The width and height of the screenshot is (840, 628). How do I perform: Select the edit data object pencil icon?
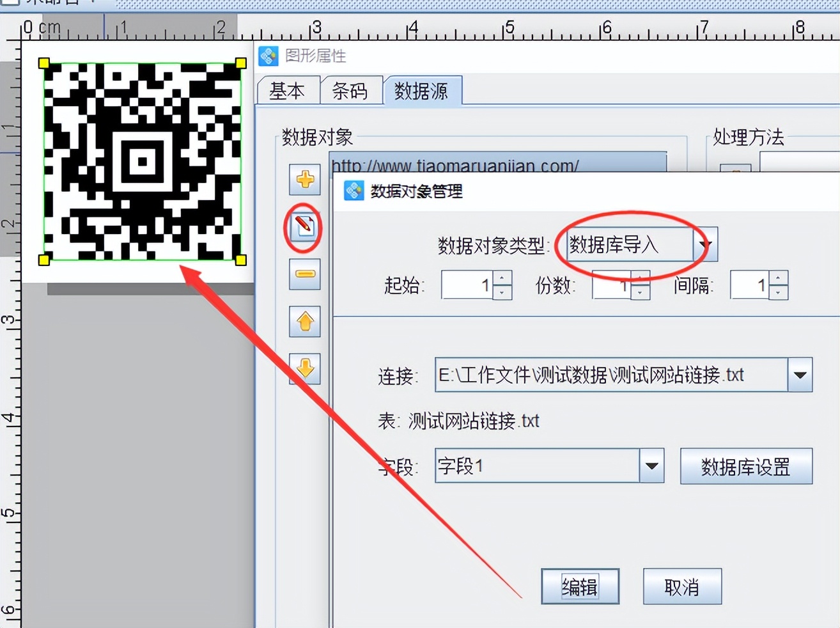[305, 228]
